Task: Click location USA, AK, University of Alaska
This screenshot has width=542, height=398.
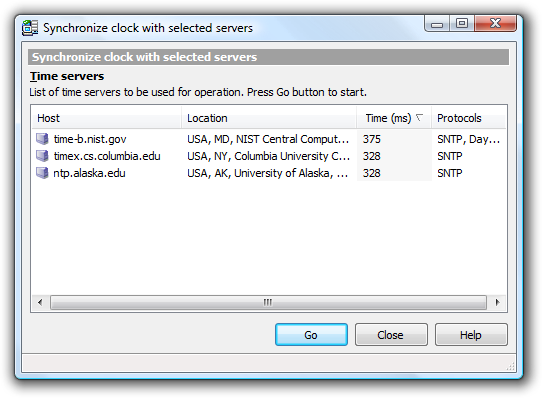Action: pos(268,173)
